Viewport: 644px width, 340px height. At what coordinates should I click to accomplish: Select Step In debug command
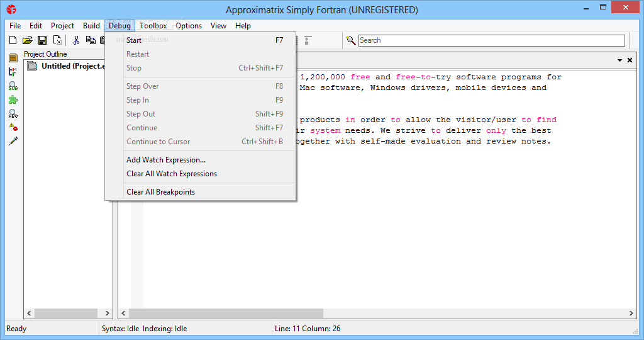(201, 100)
